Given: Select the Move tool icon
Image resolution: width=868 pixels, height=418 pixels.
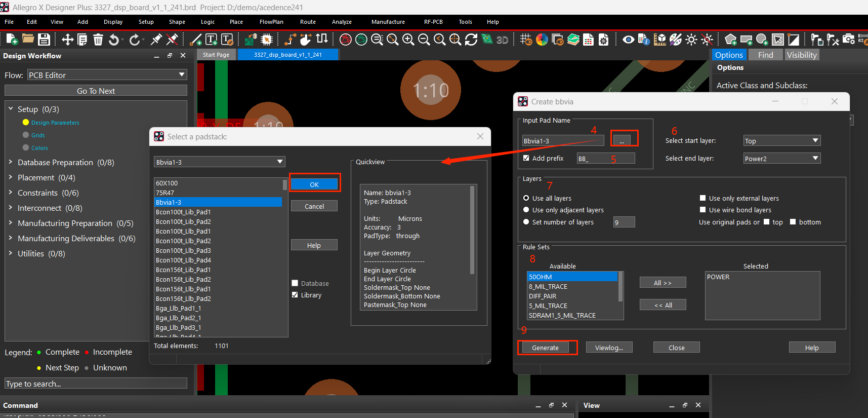Looking at the screenshot, I should pyautogui.click(x=67, y=40).
